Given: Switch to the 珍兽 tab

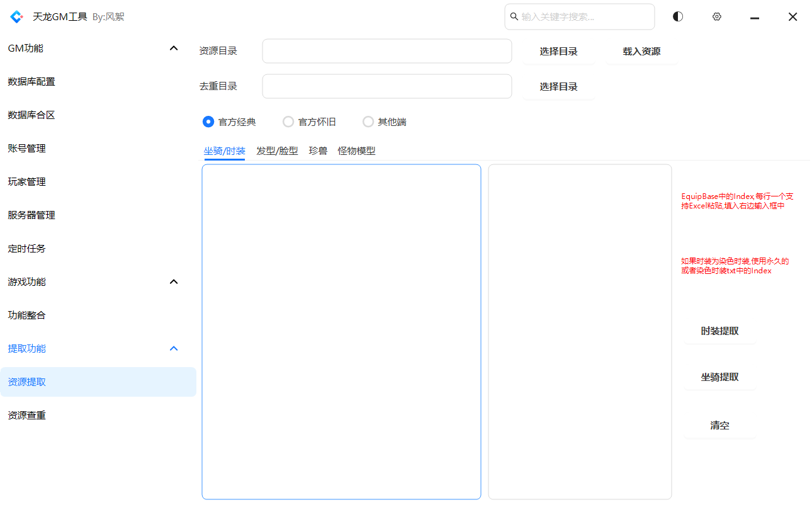Looking at the screenshot, I should 318,151.
